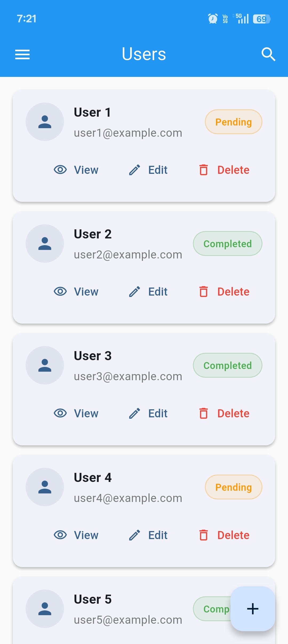This screenshot has height=644, width=288.
Task: Click the trash icon for User 1
Action: click(204, 170)
